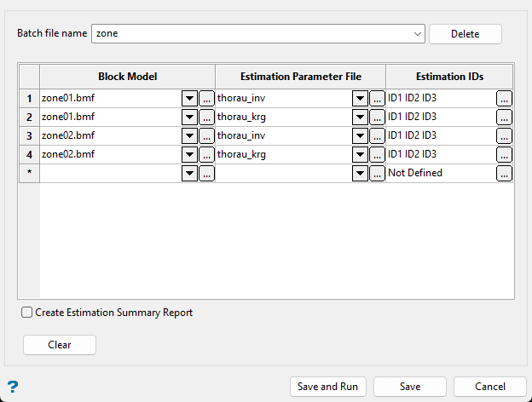Expand Block Model dropdown in the new row
Screen dimensions: 532x402
pyautogui.click(x=189, y=173)
